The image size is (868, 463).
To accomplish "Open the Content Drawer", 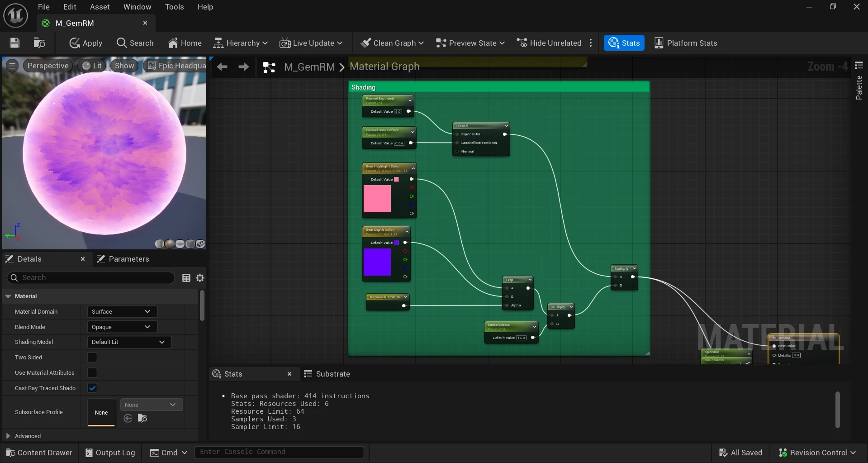I will pyautogui.click(x=39, y=453).
